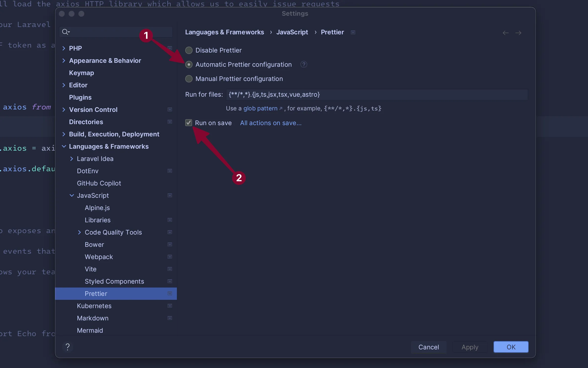
Task: Click the back arrow in settings header
Action: (x=505, y=33)
